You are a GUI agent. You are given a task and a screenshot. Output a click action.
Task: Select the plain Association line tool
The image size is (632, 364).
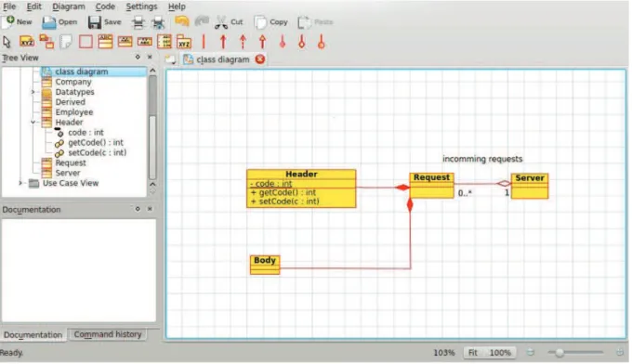pyautogui.click(x=204, y=42)
